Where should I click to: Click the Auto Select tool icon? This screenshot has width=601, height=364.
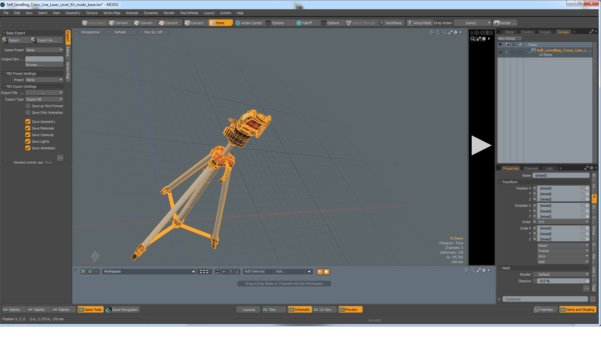84,23
